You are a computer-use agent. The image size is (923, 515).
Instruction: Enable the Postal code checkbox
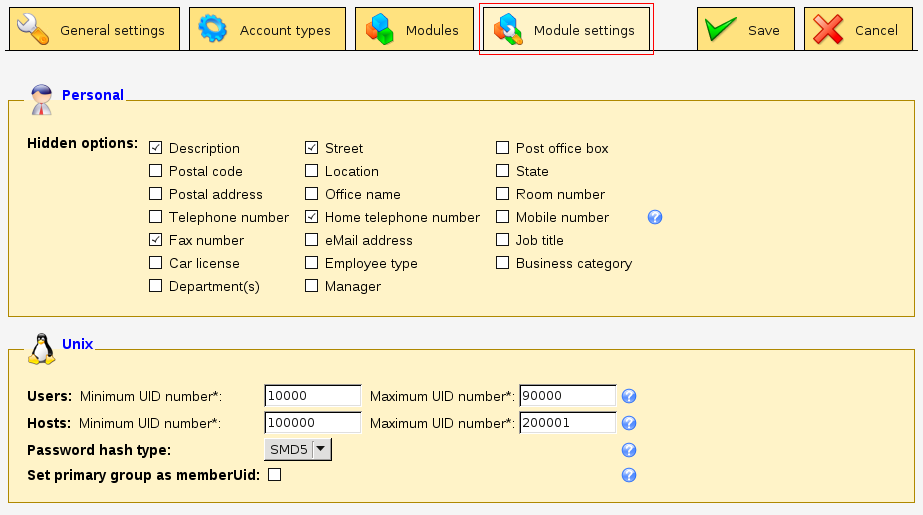(155, 171)
